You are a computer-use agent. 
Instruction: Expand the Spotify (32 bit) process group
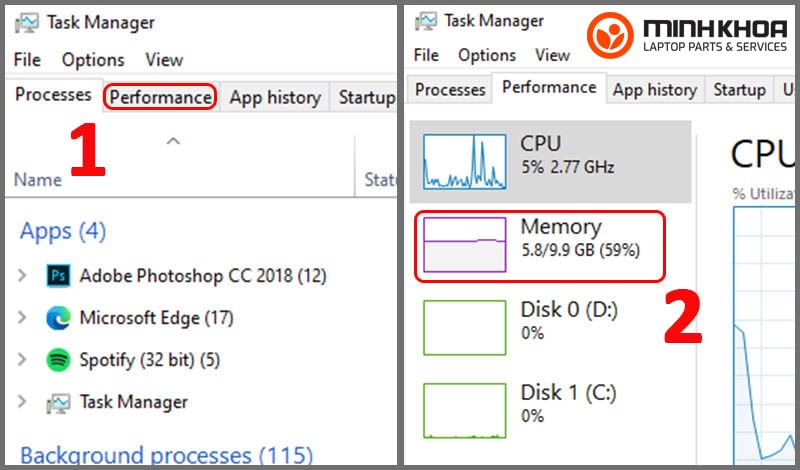pyautogui.click(x=22, y=360)
